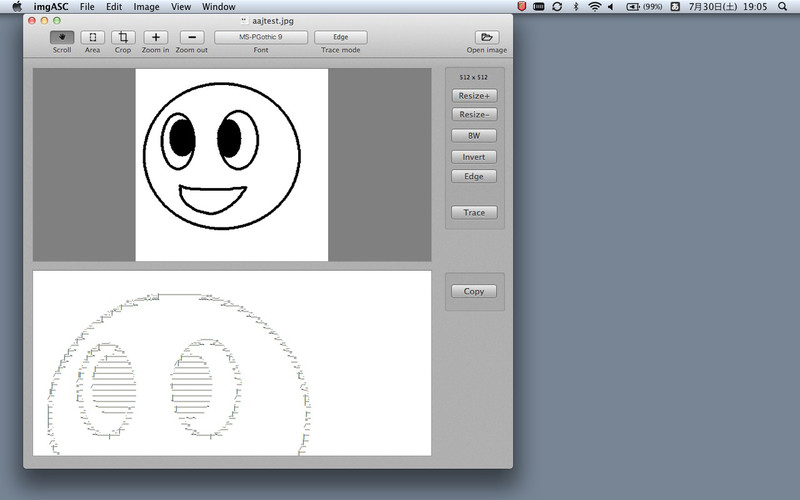
Task: Click the Trace button
Action: (x=474, y=213)
